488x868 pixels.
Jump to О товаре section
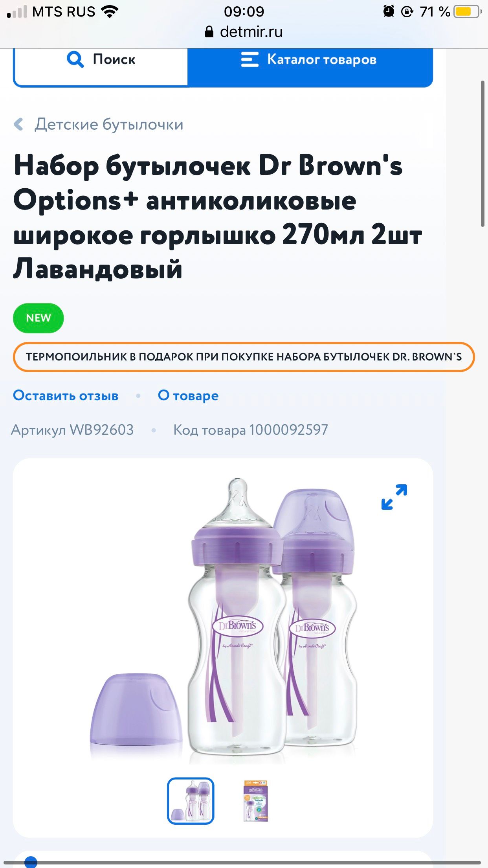click(188, 395)
